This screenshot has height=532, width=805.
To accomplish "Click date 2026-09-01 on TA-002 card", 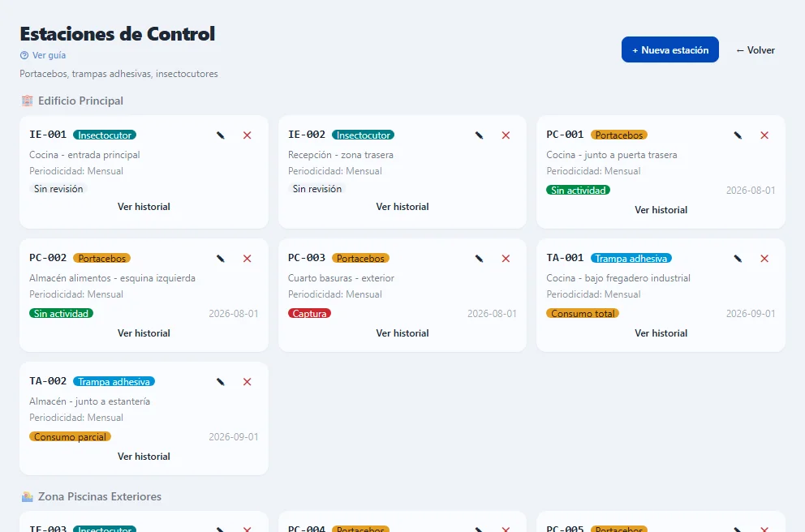I will pos(234,436).
